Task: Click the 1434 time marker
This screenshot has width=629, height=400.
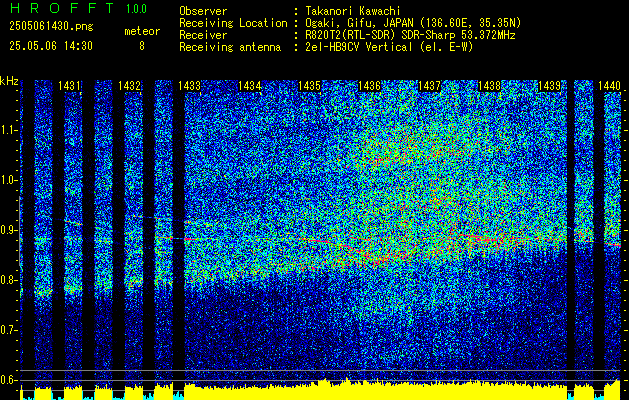Action: tap(250, 85)
